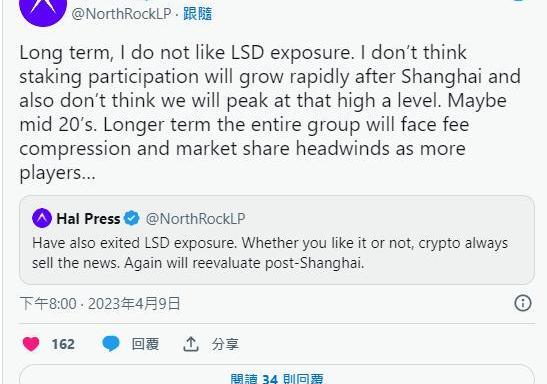Expand truncated tweet at 'players…'
The height and width of the screenshot is (384, 547).
[57, 172]
